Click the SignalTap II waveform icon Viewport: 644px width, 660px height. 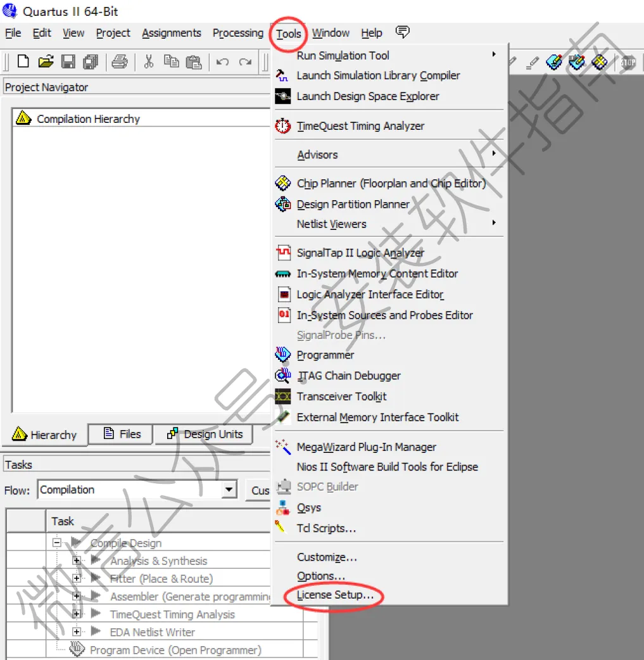click(283, 253)
